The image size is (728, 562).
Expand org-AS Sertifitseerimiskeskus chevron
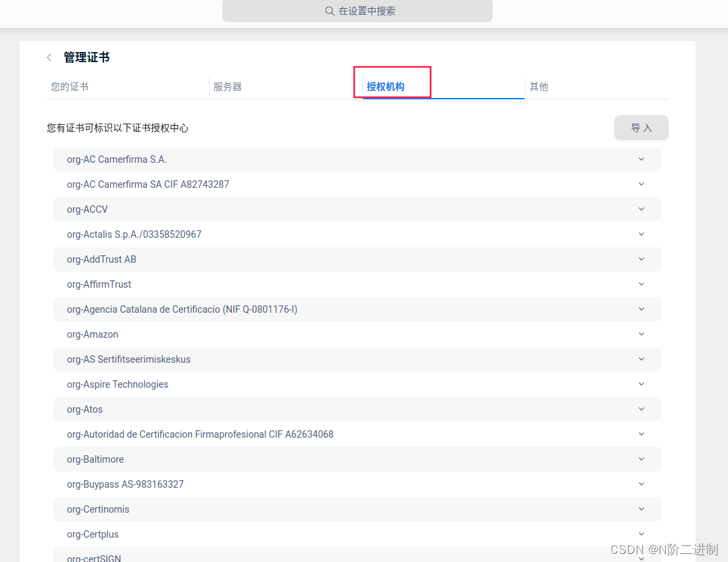coord(641,359)
